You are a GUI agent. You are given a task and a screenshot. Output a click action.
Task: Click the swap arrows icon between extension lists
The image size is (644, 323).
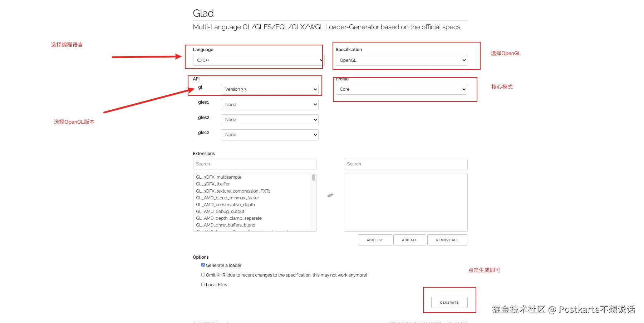330,195
